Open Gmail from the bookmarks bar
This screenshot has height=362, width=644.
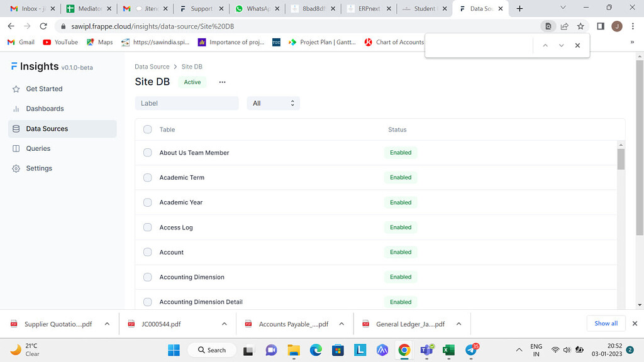coord(20,42)
